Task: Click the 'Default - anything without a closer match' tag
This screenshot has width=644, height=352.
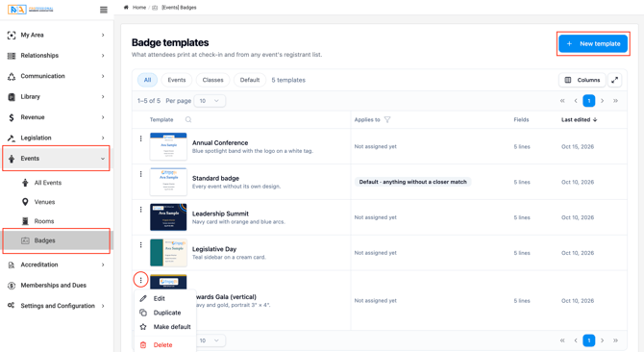Action: (412, 182)
